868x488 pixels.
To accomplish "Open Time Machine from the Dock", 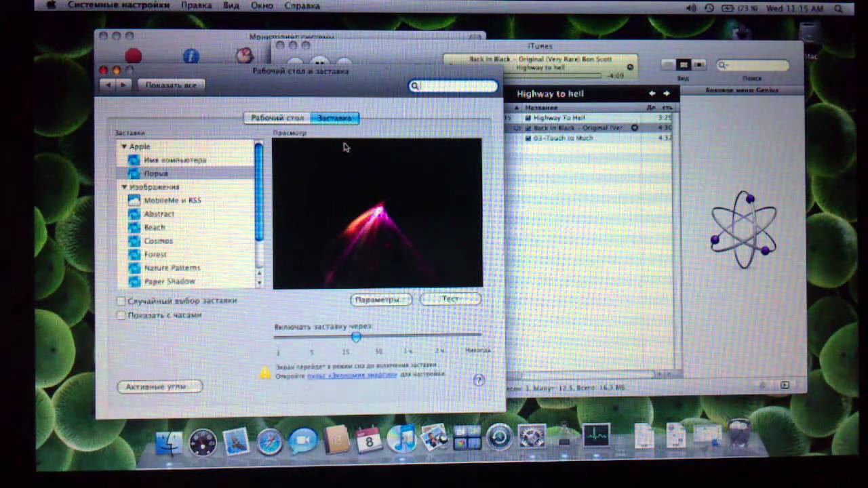I will coord(500,436).
